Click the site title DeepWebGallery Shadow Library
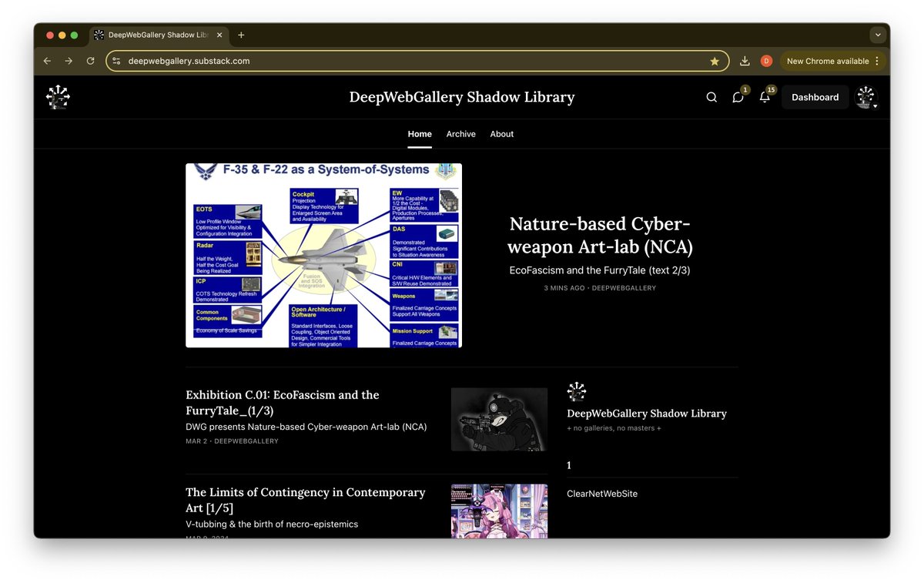 462,97
